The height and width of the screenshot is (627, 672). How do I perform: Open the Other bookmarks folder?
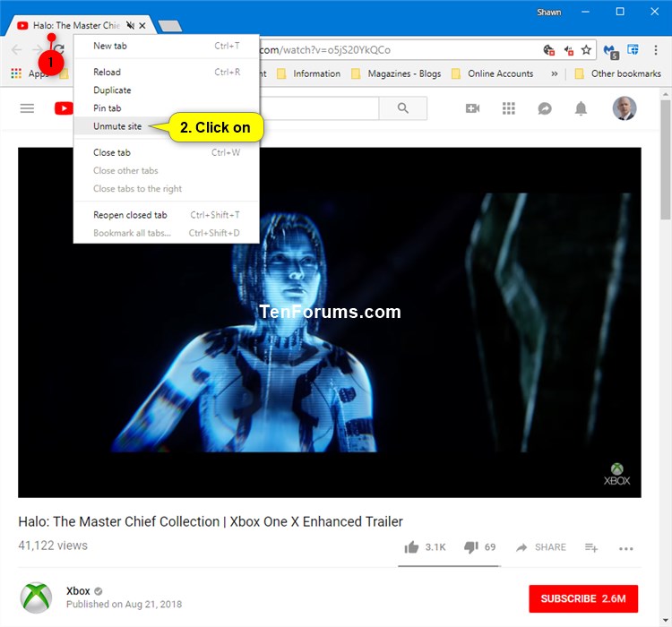(617, 73)
